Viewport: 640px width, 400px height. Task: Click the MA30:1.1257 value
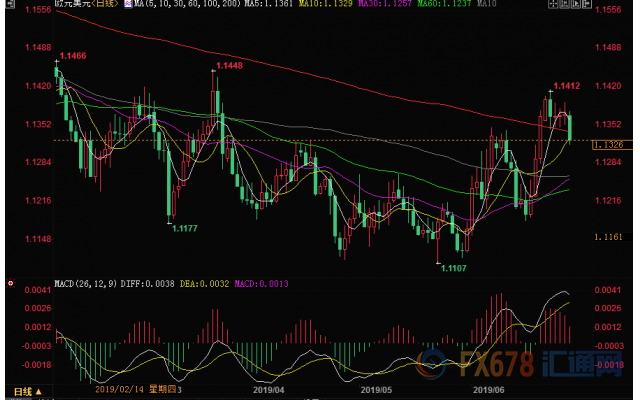(384, 4)
